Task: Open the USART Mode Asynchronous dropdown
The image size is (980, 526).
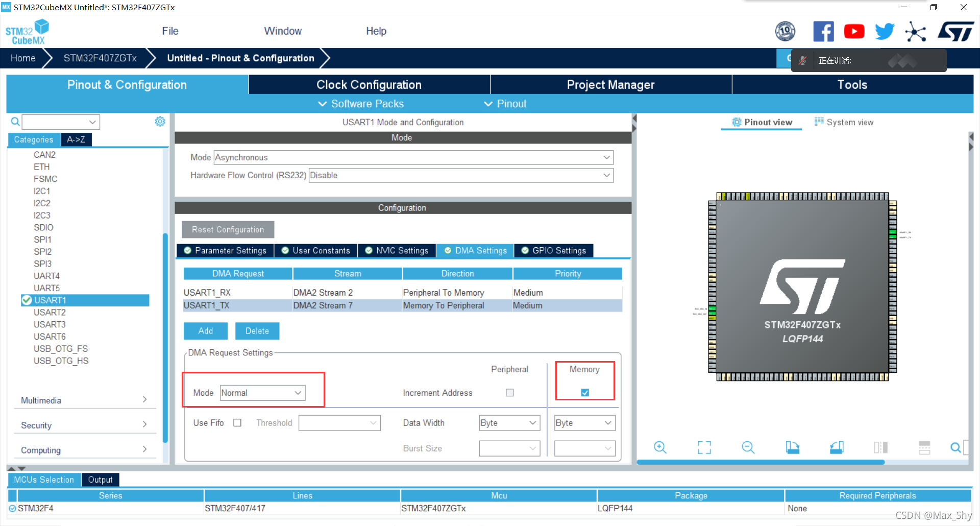Action: [x=413, y=157]
